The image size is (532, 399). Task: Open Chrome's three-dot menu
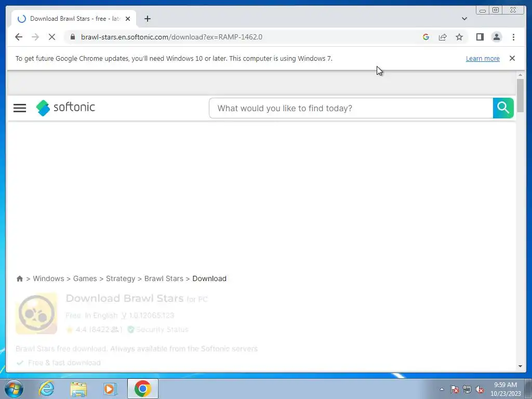click(513, 37)
